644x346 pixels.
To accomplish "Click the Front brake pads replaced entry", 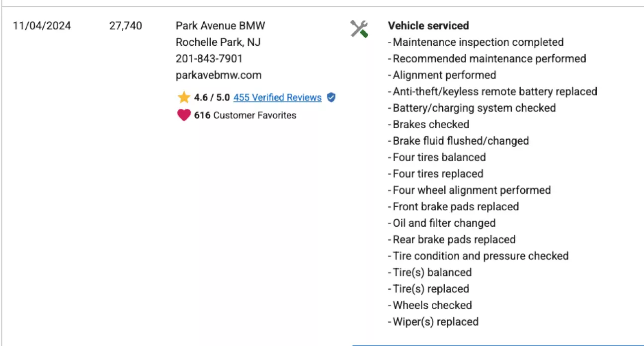I will (x=453, y=207).
